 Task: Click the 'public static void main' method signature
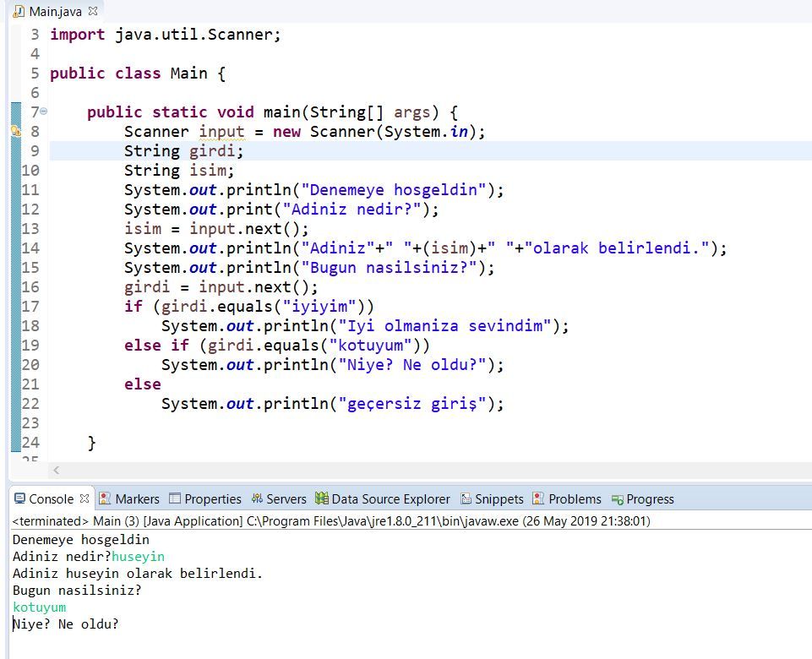272,112
